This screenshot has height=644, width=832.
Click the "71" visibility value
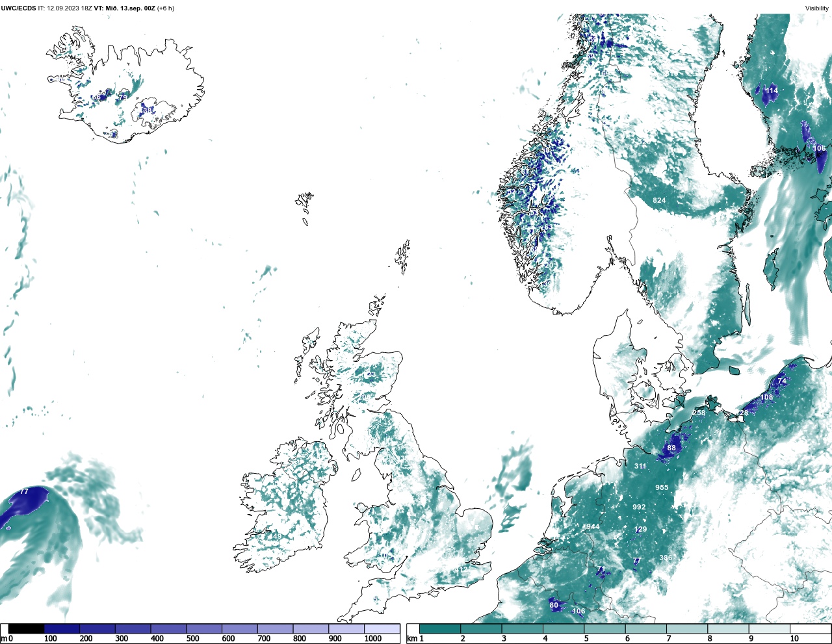point(601,570)
